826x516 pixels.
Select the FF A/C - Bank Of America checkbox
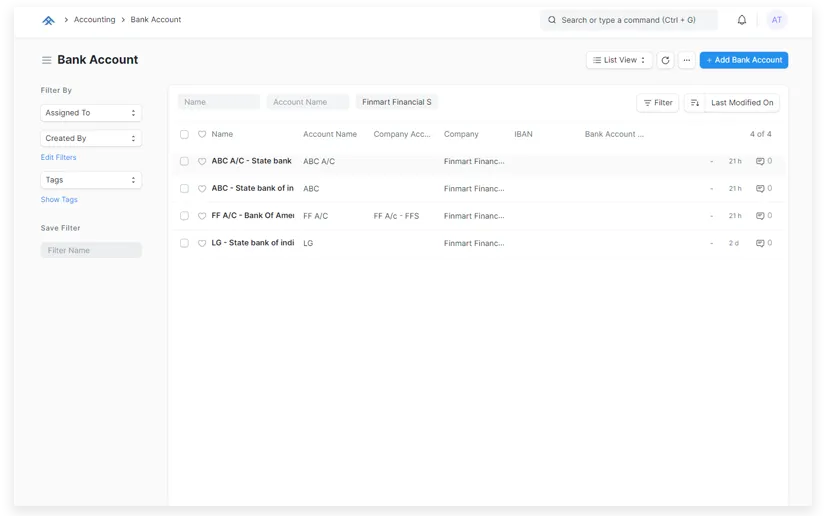tap(184, 216)
